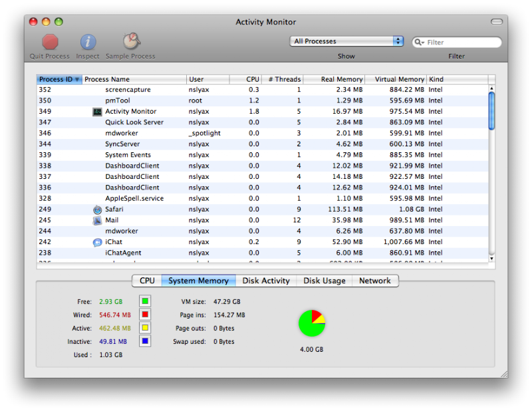Click the scroll down arrow of list
Screen dimensions: 532x411
491,259
